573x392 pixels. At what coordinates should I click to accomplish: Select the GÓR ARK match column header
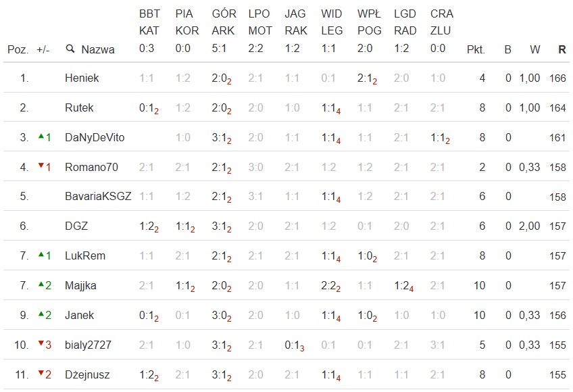pyautogui.click(x=224, y=31)
